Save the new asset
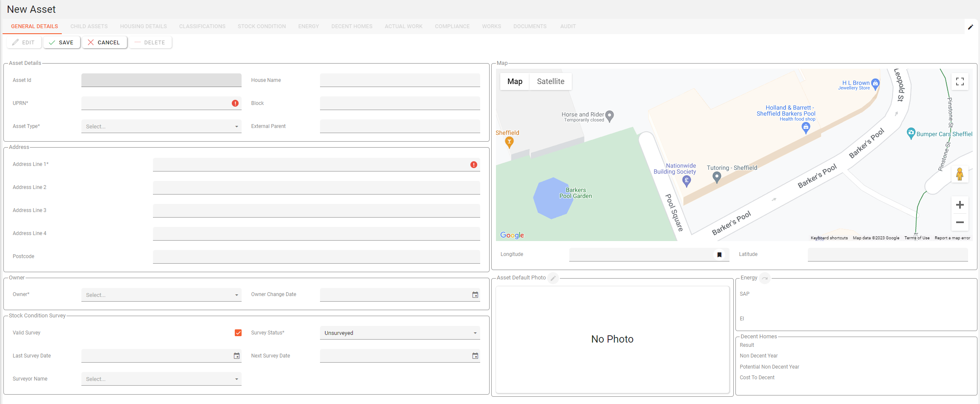 point(61,43)
